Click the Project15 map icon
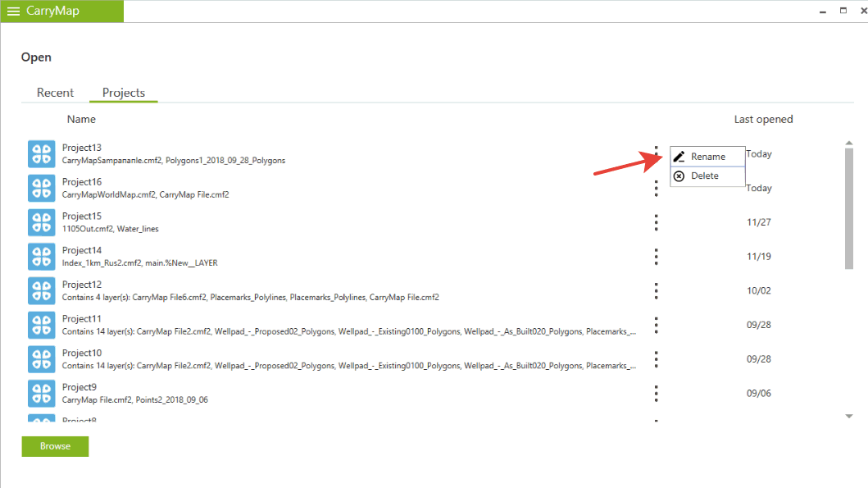 pyautogui.click(x=41, y=222)
